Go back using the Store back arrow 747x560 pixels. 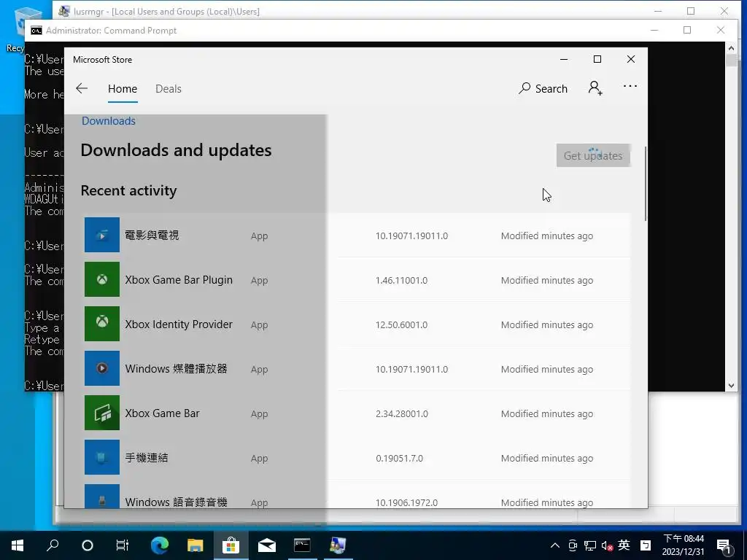click(x=82, y=88)
